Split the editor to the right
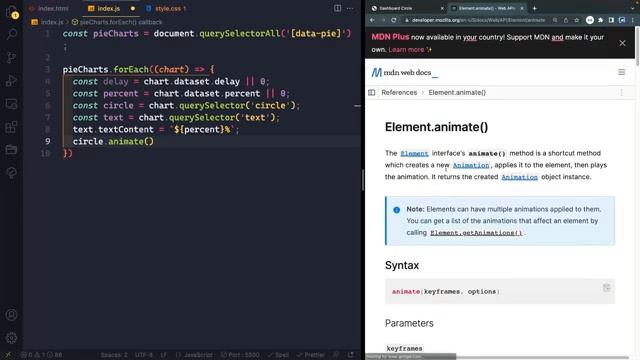The width and height of the screenshot is (640, 360). [338, 8]
